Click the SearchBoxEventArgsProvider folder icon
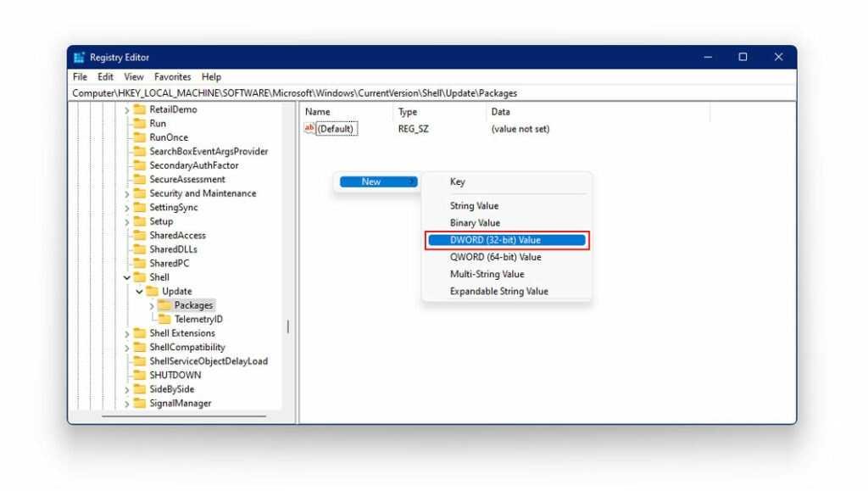Viewport: 868px width, 491px height. click(140, 151)
